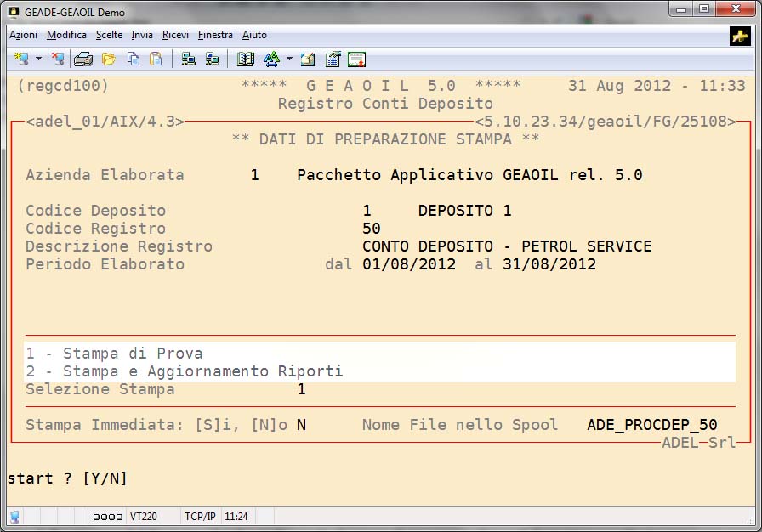Image resolution: width=762 pixels, height=532 pixels.
Task: Click the Stampa Immediata N value
Action: (301, 424)
